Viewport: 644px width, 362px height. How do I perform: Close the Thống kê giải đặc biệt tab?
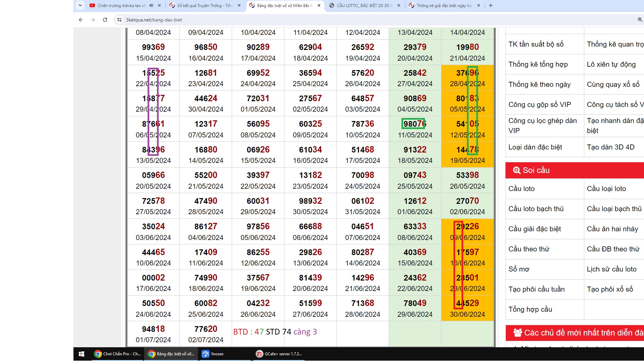tap(479, 5)
